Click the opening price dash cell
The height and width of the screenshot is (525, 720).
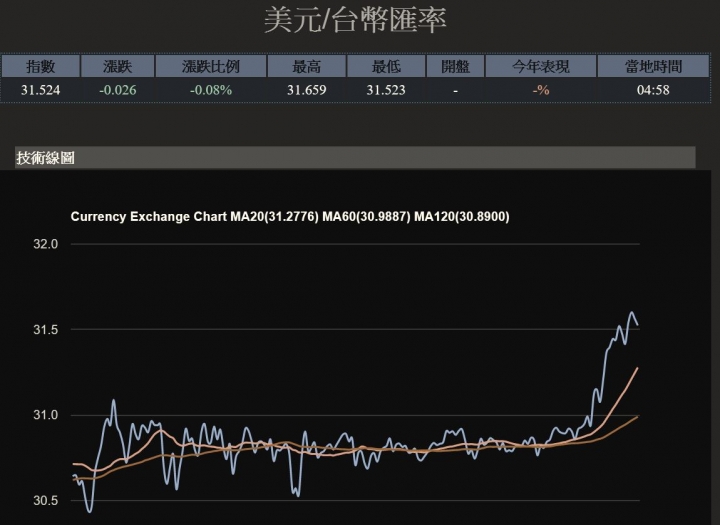point(455,90)
